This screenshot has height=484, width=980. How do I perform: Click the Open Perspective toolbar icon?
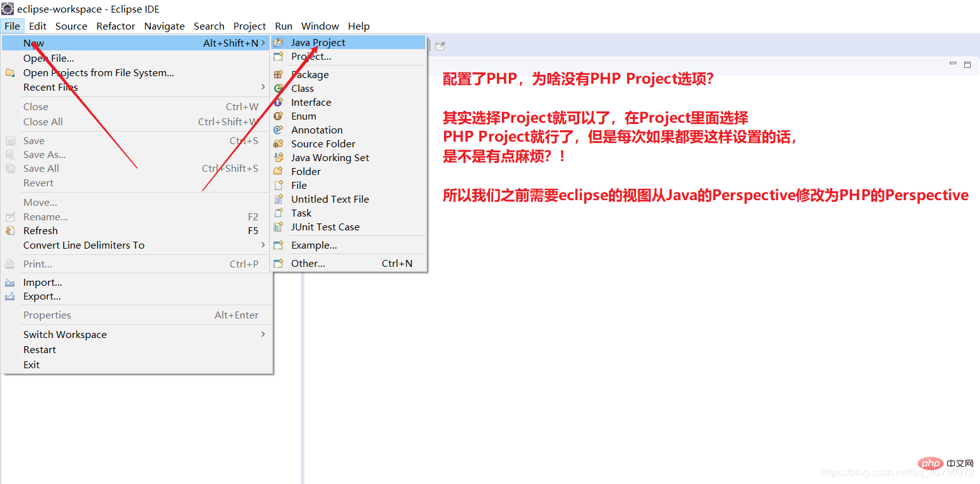pyautogui.click(x=440, y=45)
